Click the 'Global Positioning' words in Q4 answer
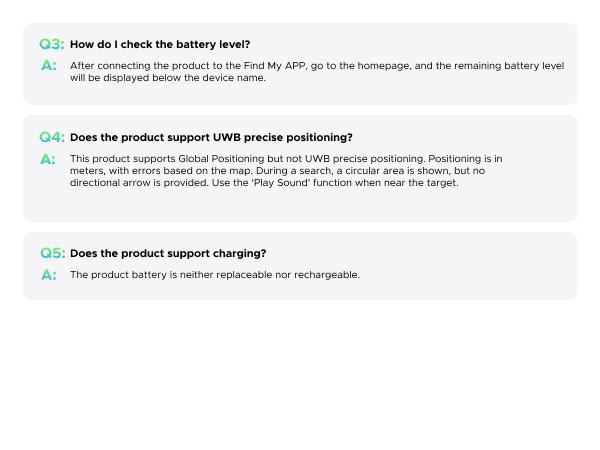The height and width of the screenshot is (450, 600). (x=221, y=159)
